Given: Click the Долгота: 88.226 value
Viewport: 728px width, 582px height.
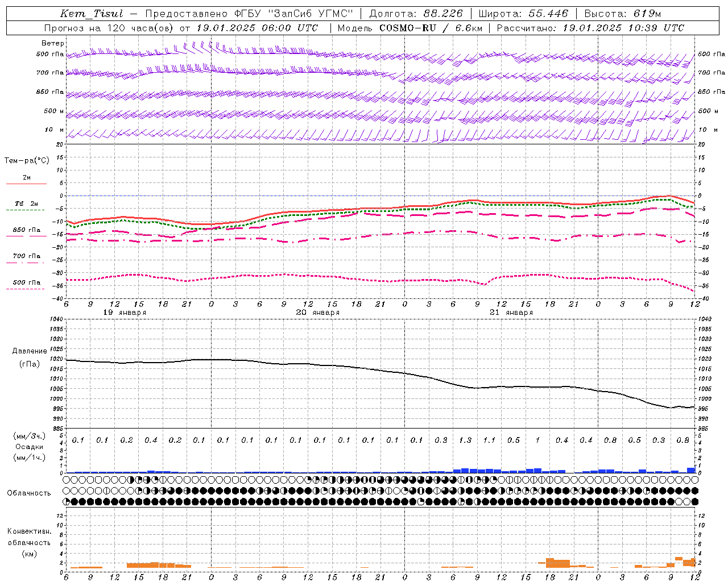Looking at the screenshot, I should 416,14.
